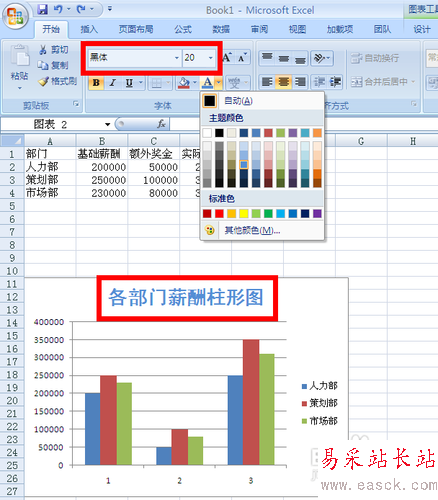Viewport: 438px width, 500px height.
Task: Choose 自动(A) automatic font color
Action: click(x=262, y=101)
